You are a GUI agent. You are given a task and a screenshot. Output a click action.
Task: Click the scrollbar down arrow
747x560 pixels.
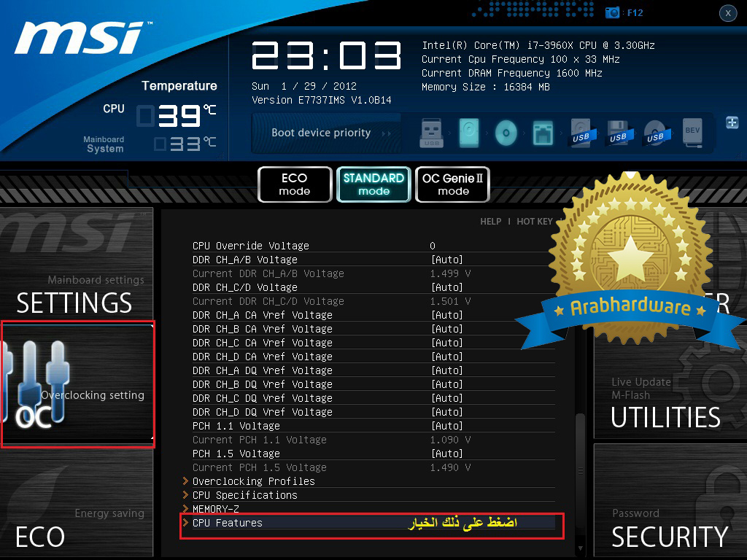[x=580, y=548]
